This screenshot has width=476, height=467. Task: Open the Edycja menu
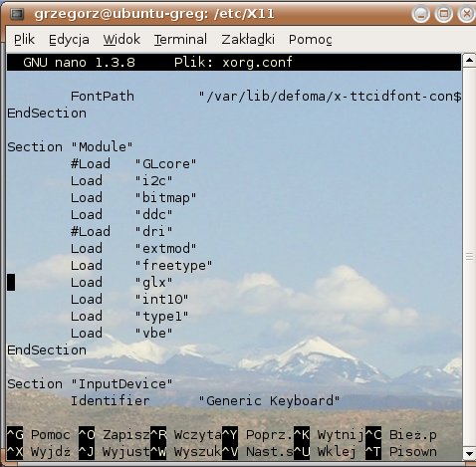(x=69, y=40)
